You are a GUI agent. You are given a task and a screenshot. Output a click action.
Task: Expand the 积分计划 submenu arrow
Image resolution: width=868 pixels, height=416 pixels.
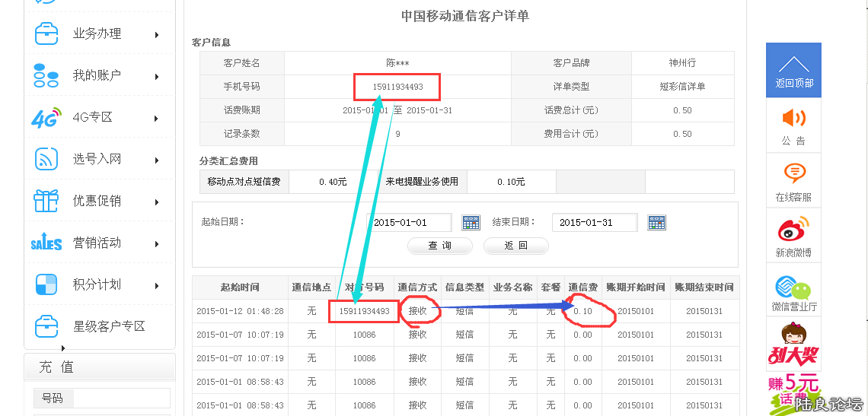(157, 286)
